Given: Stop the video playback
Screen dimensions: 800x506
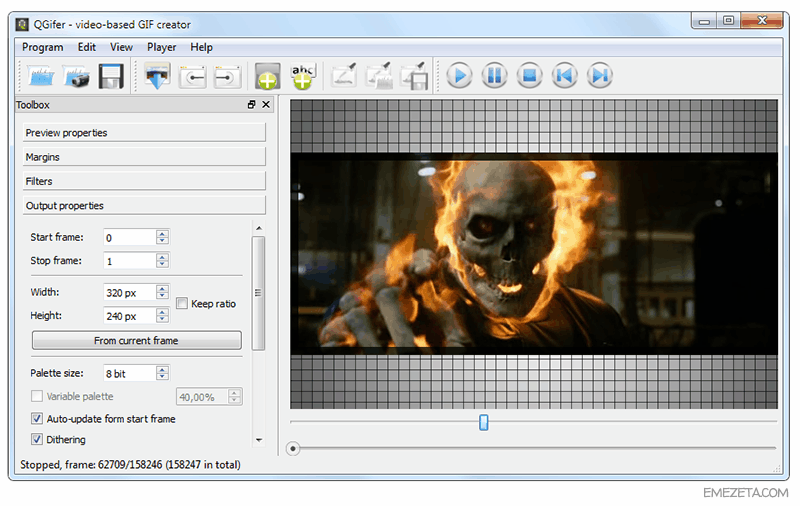Looking at the screenshot, I should tap(529, 75).
